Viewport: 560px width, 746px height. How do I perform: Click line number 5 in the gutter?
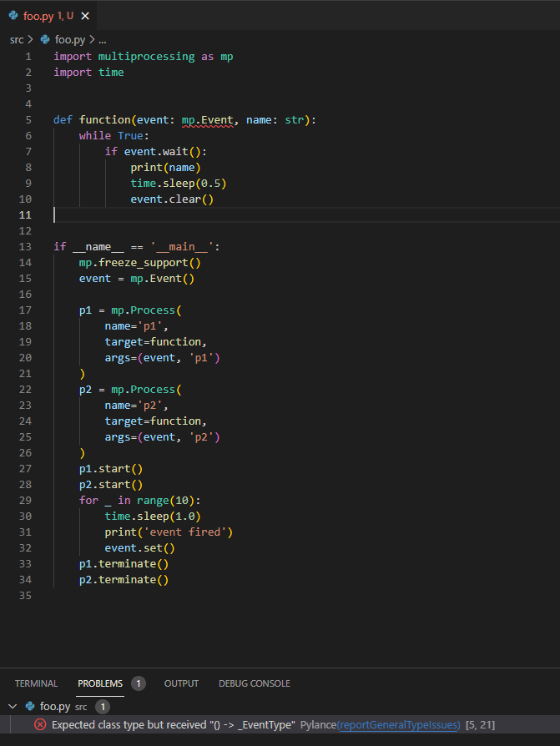click(28, 120)
